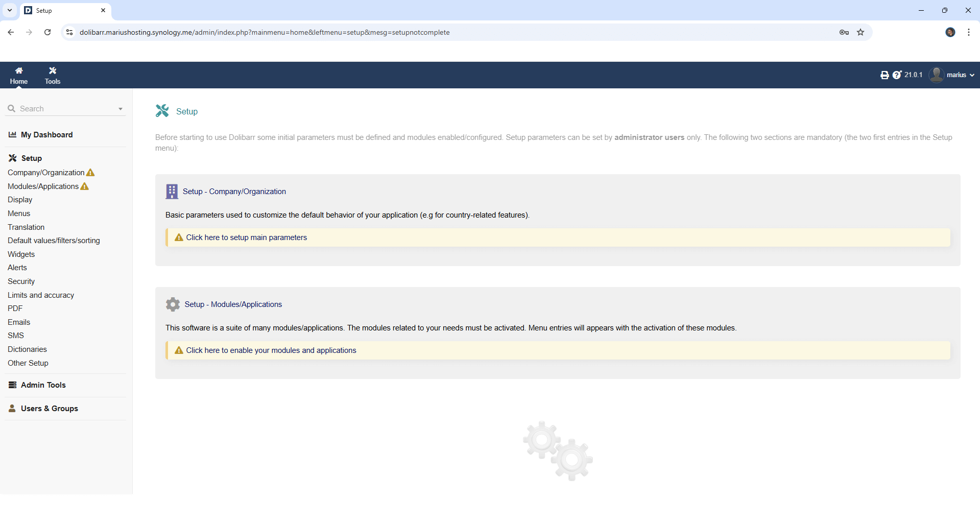Open the Menus settings
This screenshot has width=980, height=523.
[19, 213]
